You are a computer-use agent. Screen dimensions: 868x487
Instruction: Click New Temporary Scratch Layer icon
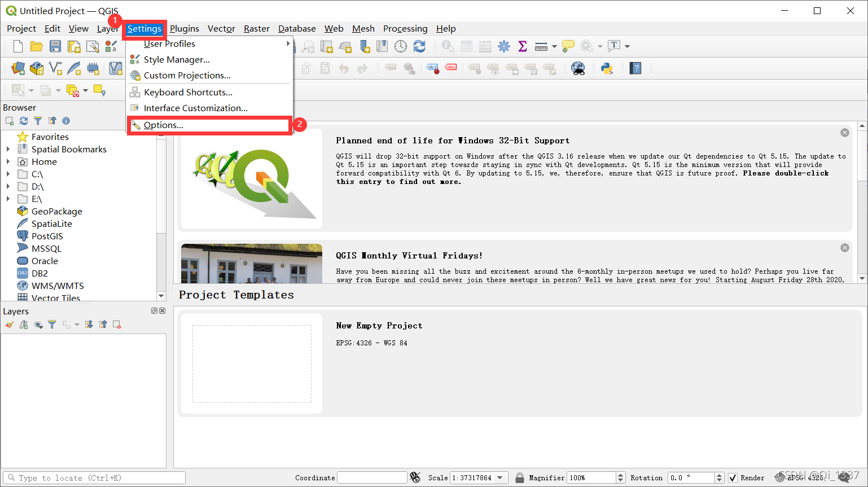click(x=93, y=68)
